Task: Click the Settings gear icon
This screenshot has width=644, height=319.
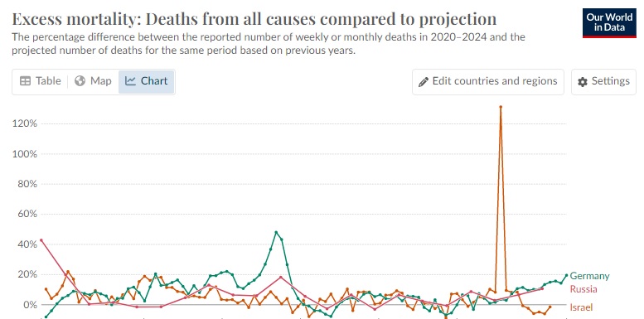Action: click(x=583, y=82)
